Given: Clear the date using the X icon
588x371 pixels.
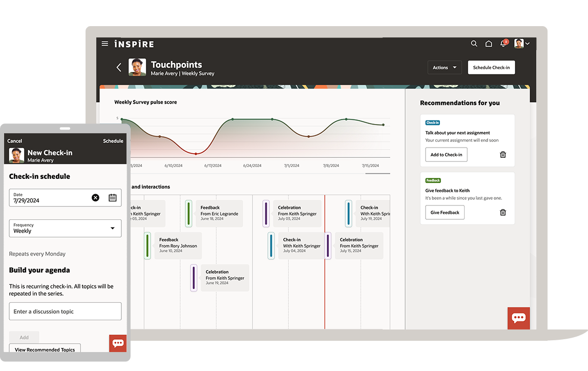Looking at the screenshot, I should tap(95, 197).
